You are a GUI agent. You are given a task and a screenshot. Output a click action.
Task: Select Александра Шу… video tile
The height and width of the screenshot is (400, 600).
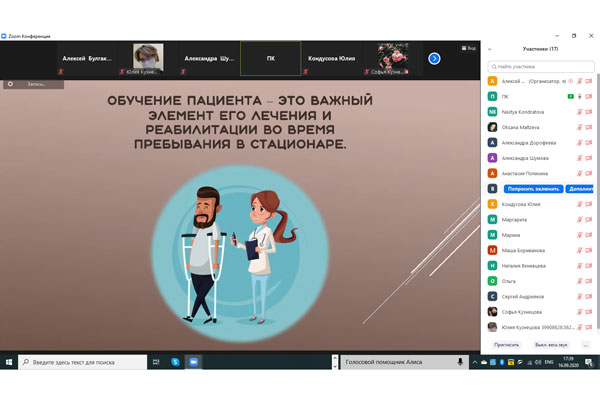pyautogui.click(x=209, y=59)
